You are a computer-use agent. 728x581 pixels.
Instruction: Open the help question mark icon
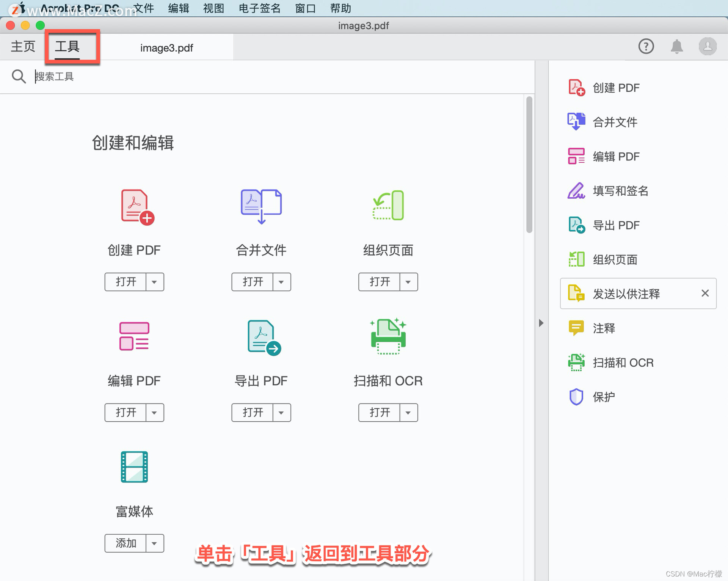(x=646, y=47)
